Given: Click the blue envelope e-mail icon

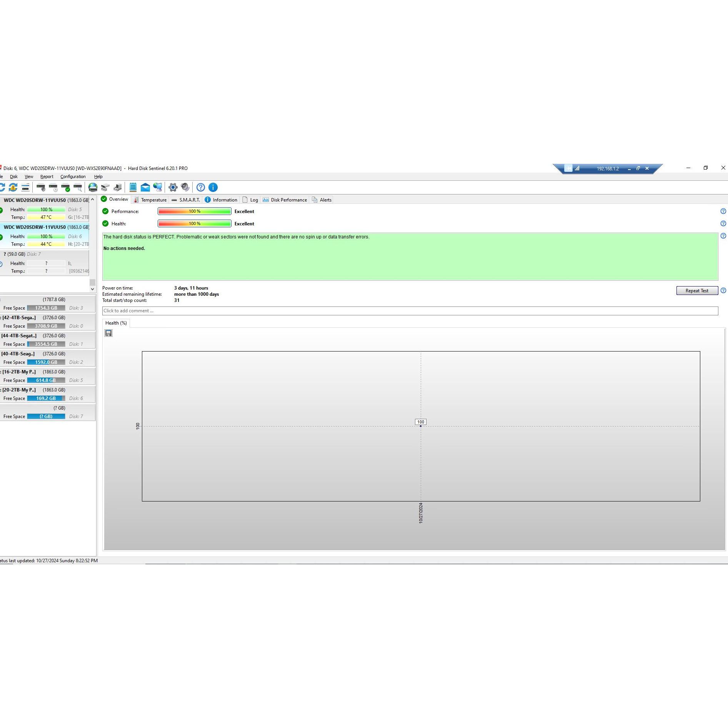Looking at the screenshot, I should pyautogui.click(x=145, y=187).
